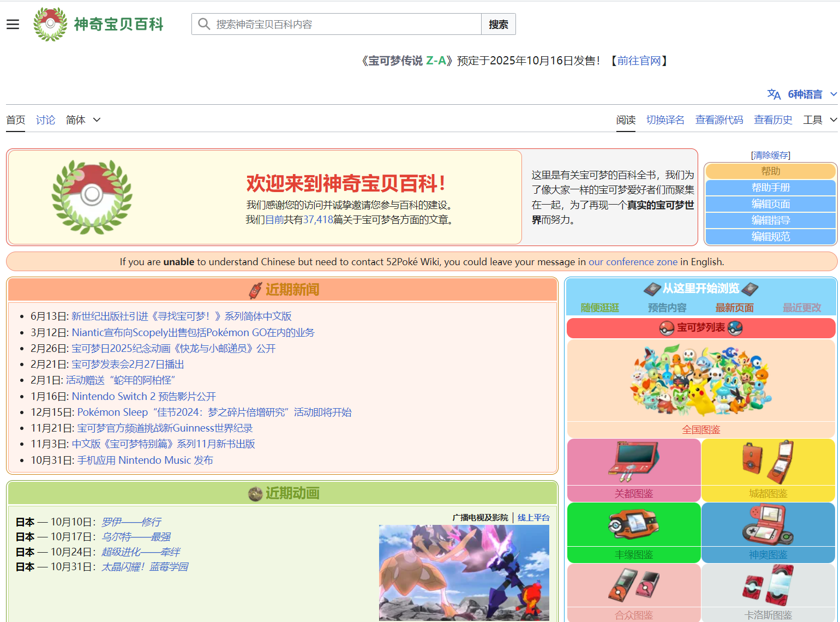Open the 卡洛斯图鉴 Pokédex icon
Screen dimensions: 840x622
[x=767, y=585]
